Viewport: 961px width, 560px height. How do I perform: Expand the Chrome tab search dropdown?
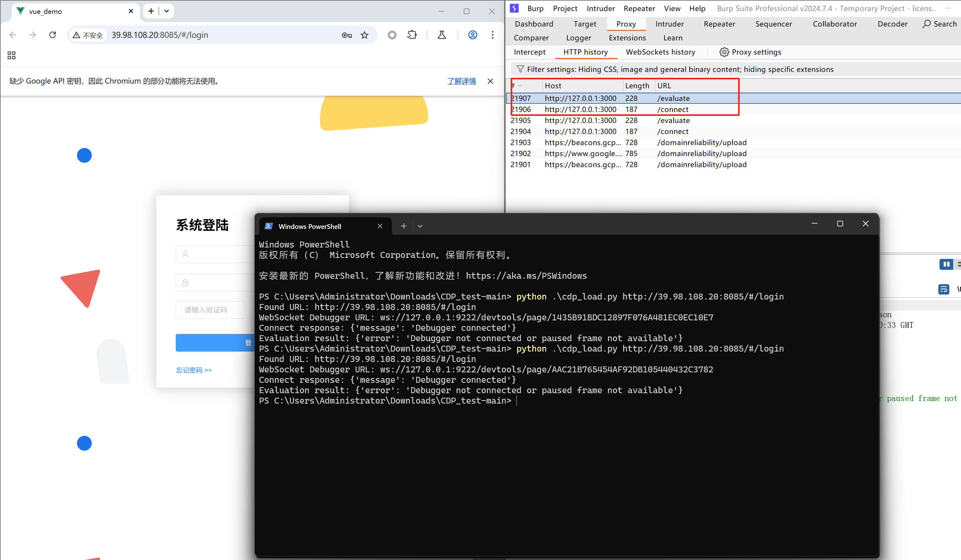pyautogui.click(x=167, y=11)
